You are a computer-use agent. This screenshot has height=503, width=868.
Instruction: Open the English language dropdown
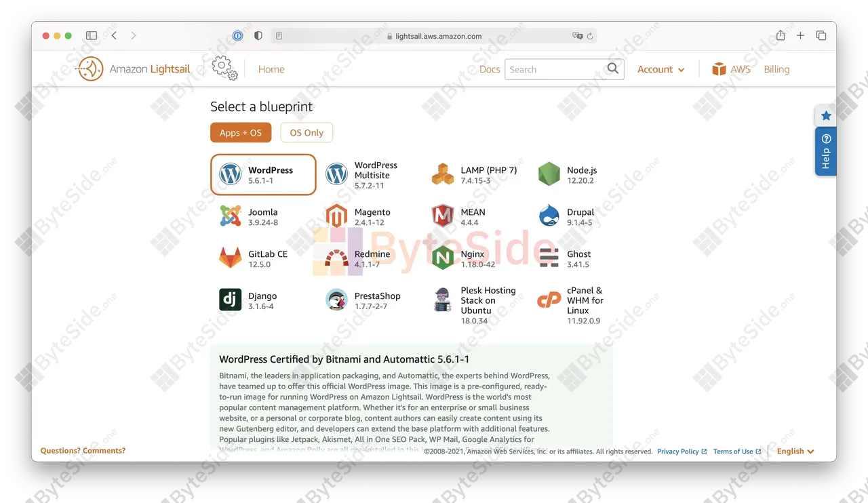pos(795,451)
